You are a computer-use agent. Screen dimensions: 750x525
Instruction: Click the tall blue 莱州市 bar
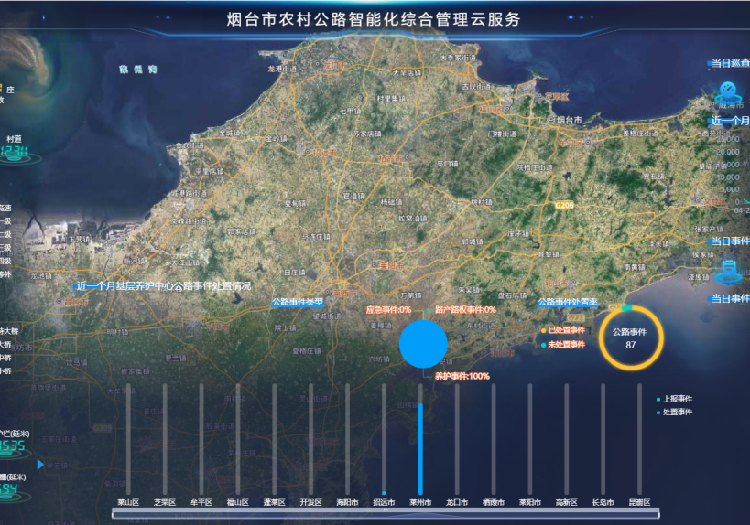click(420, 442)
